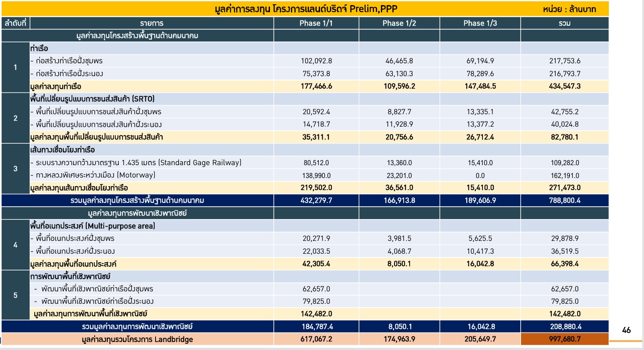
Task: Click the subtotal 82,780.1
Action: pos(565,137)
